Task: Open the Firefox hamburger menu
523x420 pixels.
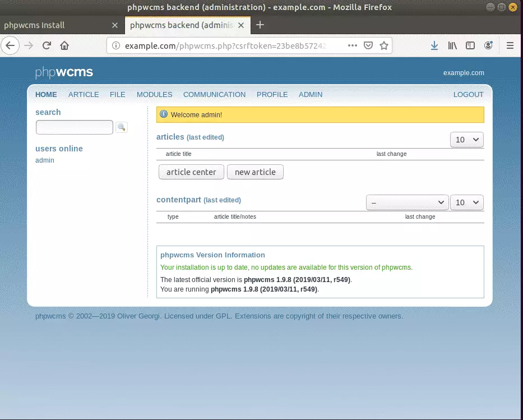Action: click(510, 45)
